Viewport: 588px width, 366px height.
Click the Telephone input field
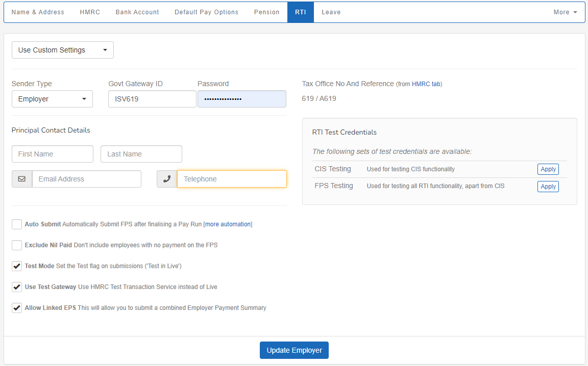232,179
